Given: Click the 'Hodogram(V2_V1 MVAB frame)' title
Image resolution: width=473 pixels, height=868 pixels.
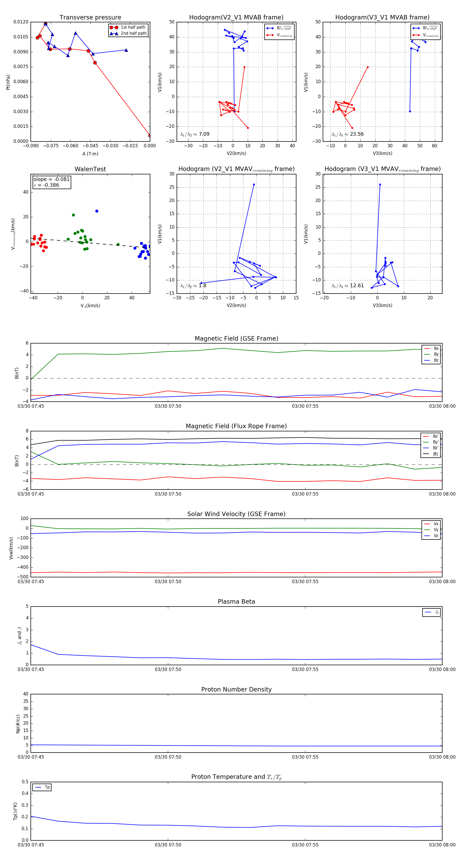Looking at the screenshot, I should point(236,18).
